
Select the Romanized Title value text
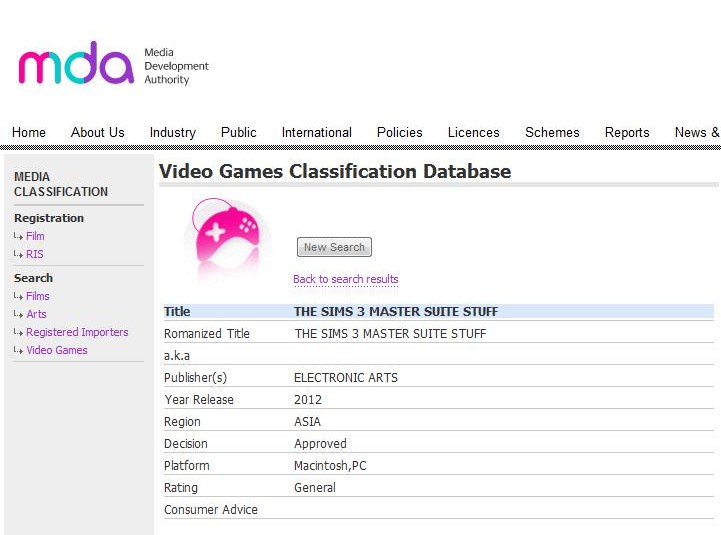click(x=390, y=334)
